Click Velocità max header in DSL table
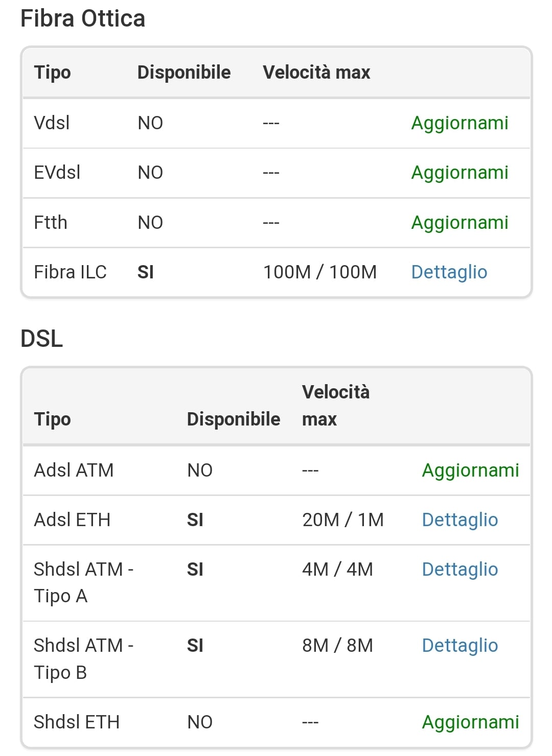The width and height of the screenshot is (552, 756). 335,406
